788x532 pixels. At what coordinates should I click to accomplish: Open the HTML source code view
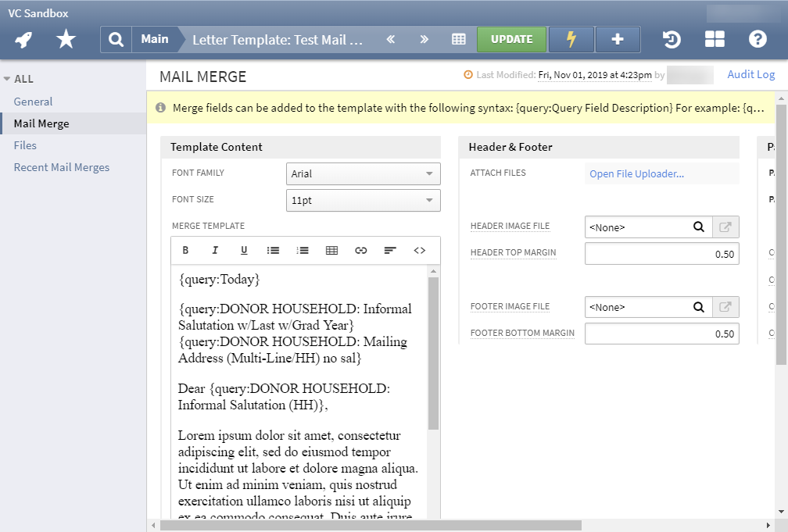(x=420, y=250)
